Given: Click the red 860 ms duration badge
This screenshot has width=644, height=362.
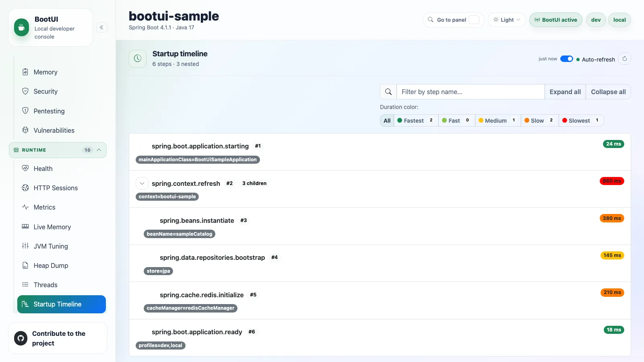Looking at the screenshot, I should [x=612, y=181].
